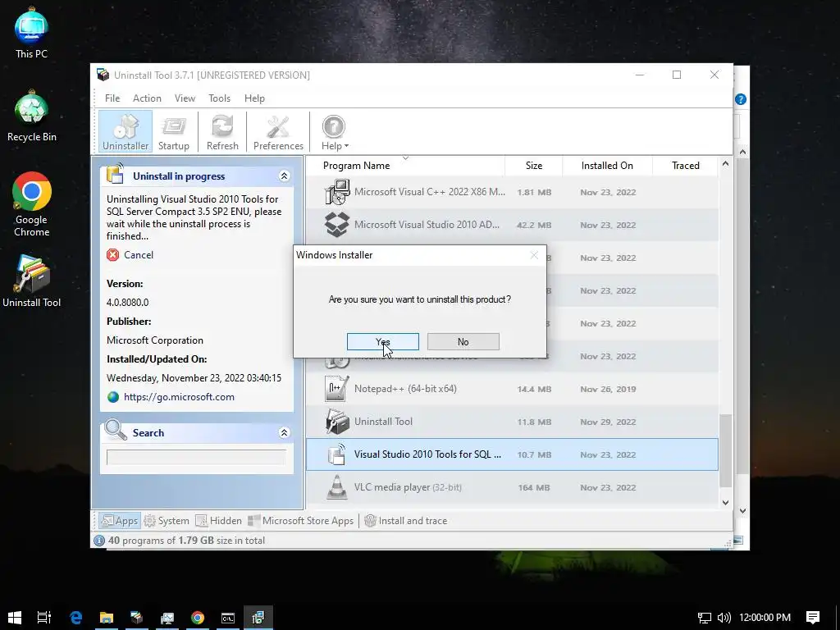Select the Uninstall Tool list icon
The height and width of the screenshot is (630, 840).
[337, 422]
